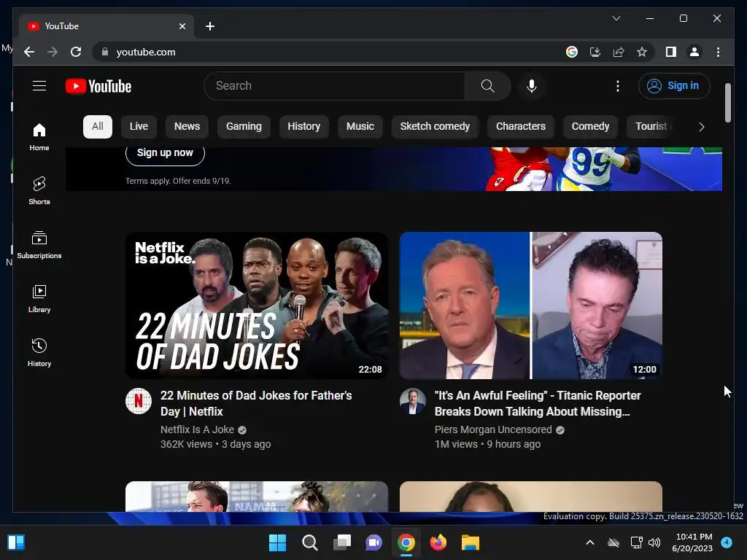747x560 pixels.
Task: Reload the page
Action: (x=76, y=52)
